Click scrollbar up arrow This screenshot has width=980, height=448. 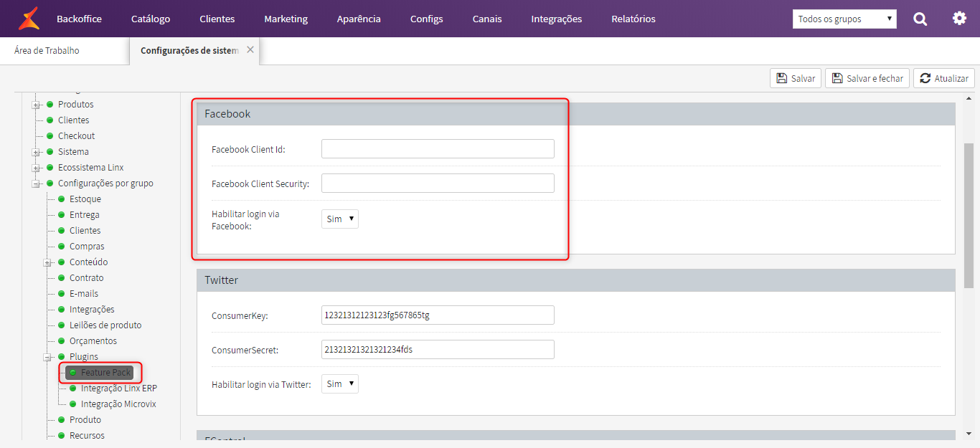point(969,97)
